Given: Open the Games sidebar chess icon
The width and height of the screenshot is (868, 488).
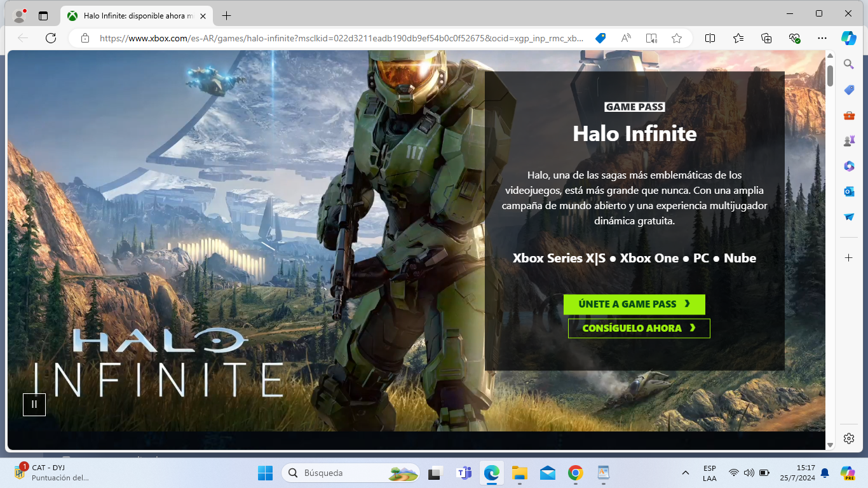Looking at the screenshot, I should [849, 140].
